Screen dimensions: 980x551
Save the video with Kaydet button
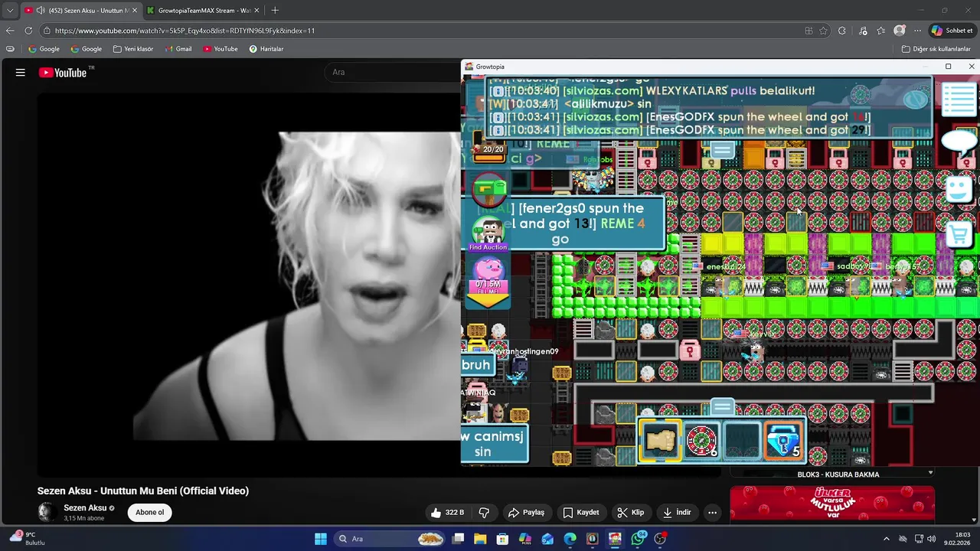[x=581, y=513]
